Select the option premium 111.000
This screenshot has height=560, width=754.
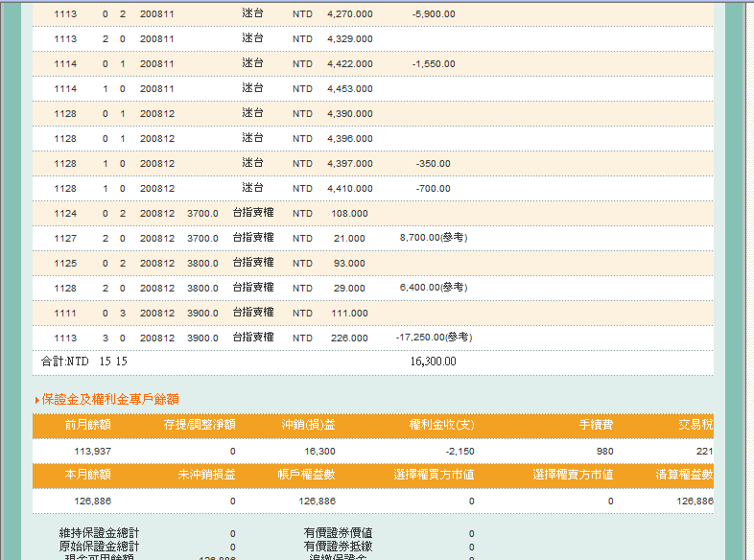click(x=349, y=314)
